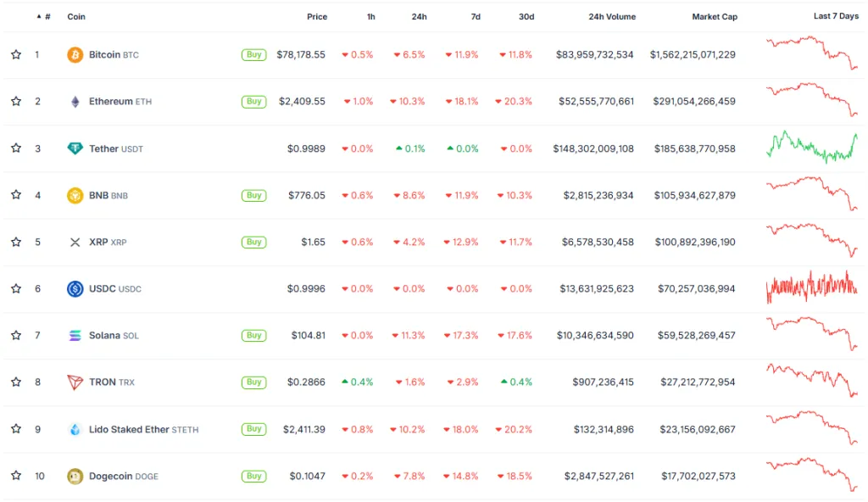Select the Price column header
This screenshot has width=868, height=502.
(x=316, y=17)
